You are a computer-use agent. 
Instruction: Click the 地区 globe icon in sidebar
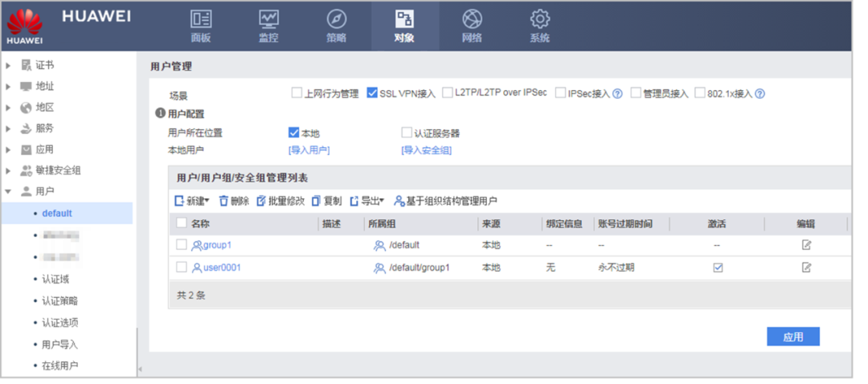coord(26,108)
